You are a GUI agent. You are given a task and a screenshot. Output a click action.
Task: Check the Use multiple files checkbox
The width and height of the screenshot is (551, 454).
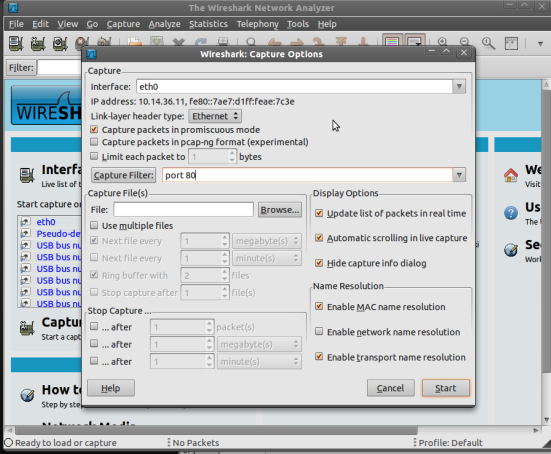click(x=94, y=225)
